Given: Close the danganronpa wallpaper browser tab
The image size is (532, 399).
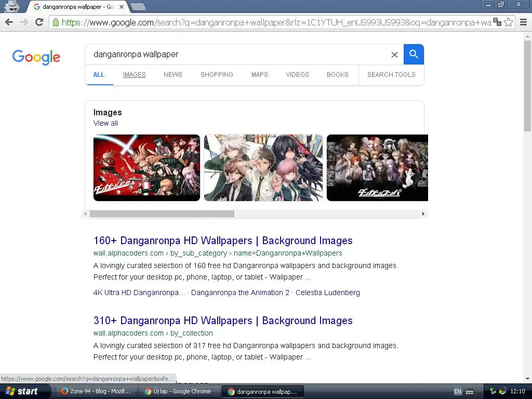Looking at the screenshot, I should (x=122, y=6).
